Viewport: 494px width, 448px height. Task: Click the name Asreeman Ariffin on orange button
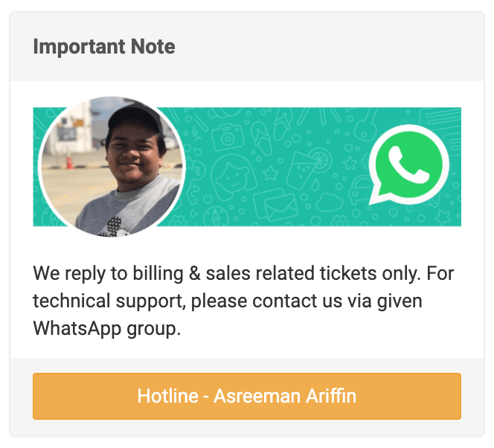point(285,396)
